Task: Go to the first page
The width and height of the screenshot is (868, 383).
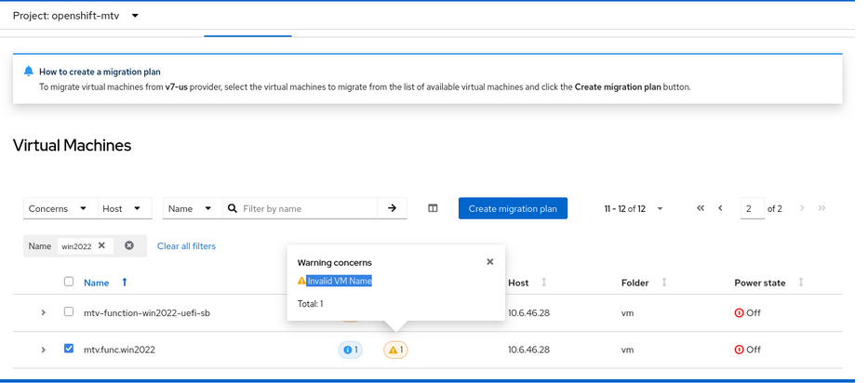Action: 701,208
